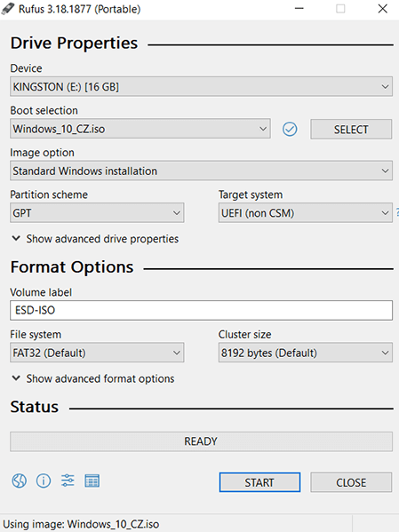
Task: Click the 'Image option' label
Action: pyautogui.click(x=42, y=153)
